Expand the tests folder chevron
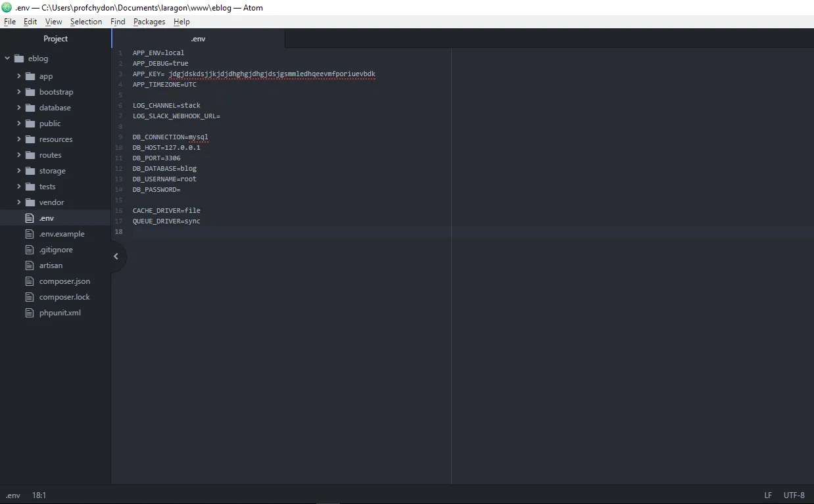The height and width of the screenshot is (504, 814). pyautogui.click(x=19, y=187)
